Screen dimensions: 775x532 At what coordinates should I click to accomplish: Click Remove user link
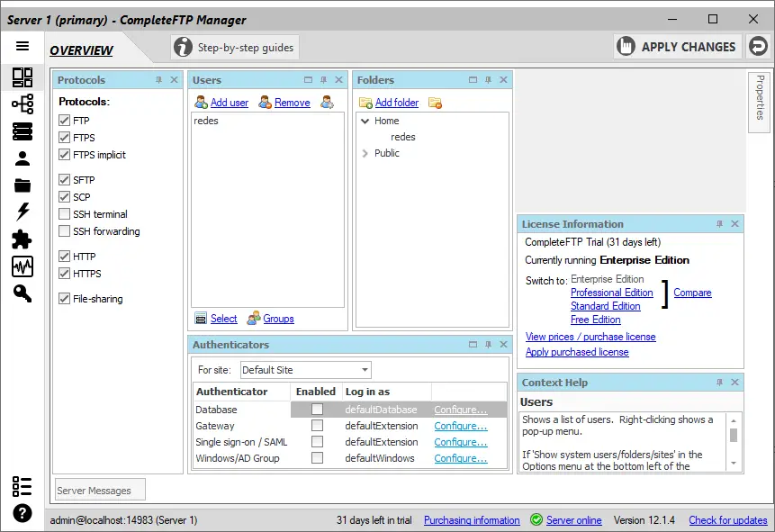click(293, 103)
